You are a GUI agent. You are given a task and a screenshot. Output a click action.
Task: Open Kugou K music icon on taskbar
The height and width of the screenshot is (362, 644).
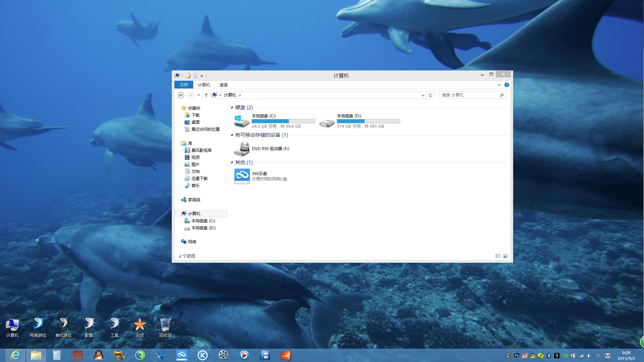pos(202,355)
